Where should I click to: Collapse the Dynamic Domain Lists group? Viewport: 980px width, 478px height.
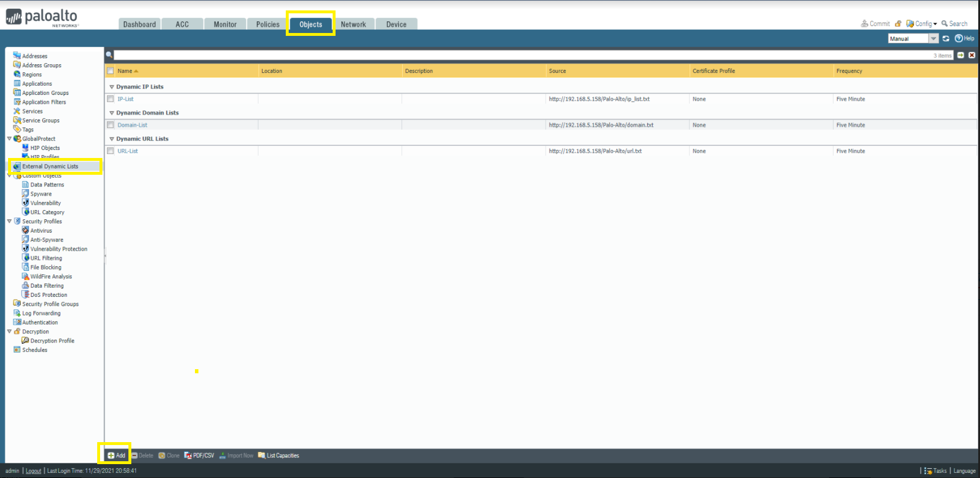tap(112, 113)
